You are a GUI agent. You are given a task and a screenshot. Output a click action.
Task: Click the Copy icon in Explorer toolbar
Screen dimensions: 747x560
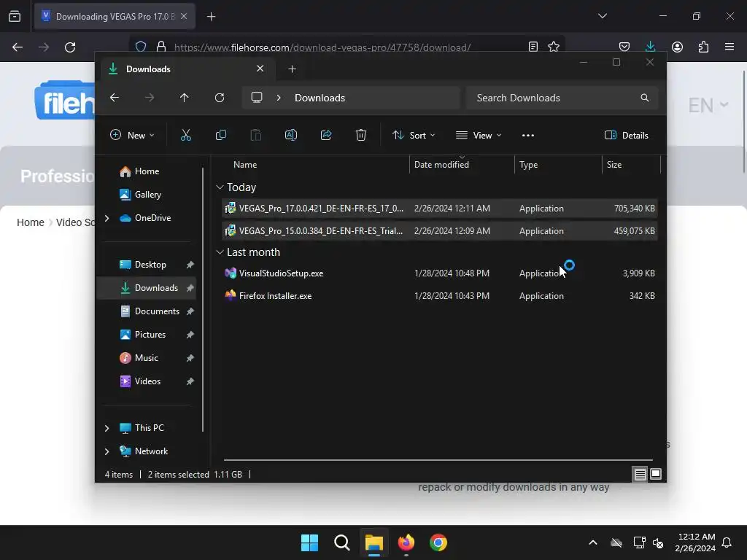click(x=220, y=135)
